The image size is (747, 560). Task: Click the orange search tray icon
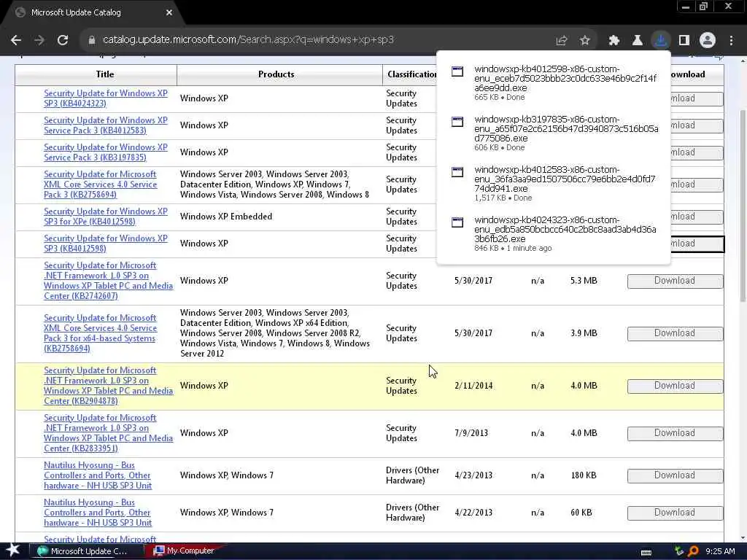click(x=693, y=551)
